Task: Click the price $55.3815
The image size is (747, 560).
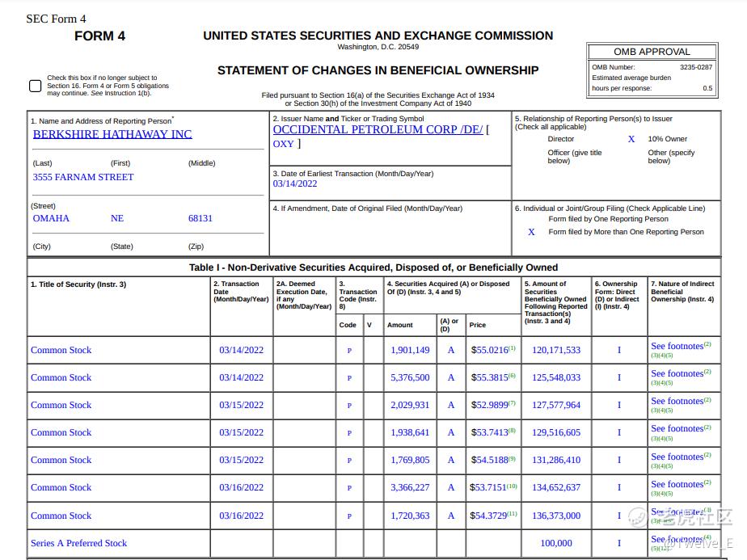Action: click(490, 377)
